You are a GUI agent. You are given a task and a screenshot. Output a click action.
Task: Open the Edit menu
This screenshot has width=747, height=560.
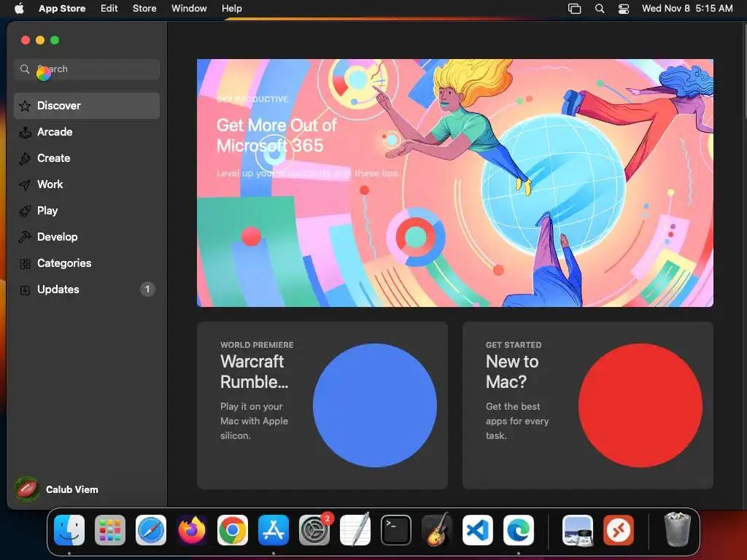[x=109, y=8]
